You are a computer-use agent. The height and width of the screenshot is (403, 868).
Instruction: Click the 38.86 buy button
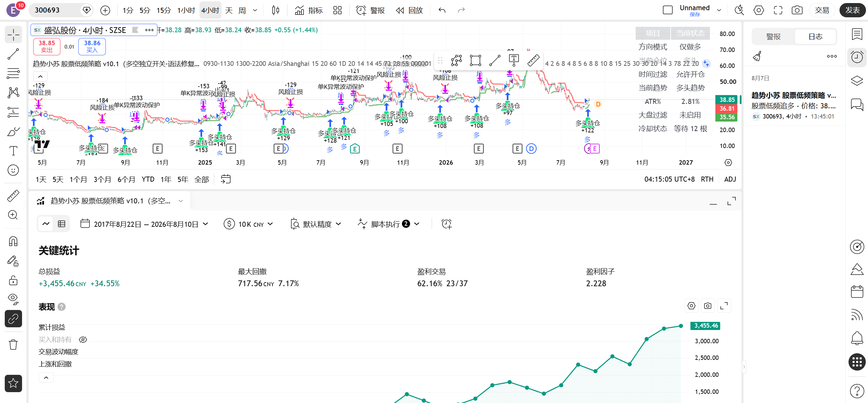point(92,47)
